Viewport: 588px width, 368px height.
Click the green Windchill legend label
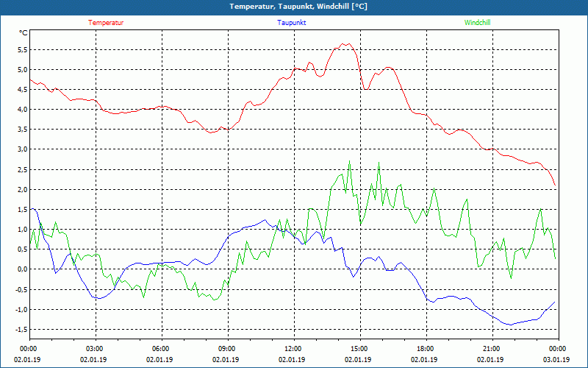pos(477,23)
